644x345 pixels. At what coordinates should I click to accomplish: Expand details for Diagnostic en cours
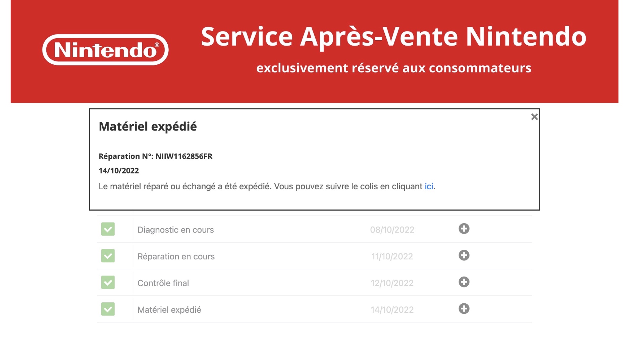click(x=464, y=229)
